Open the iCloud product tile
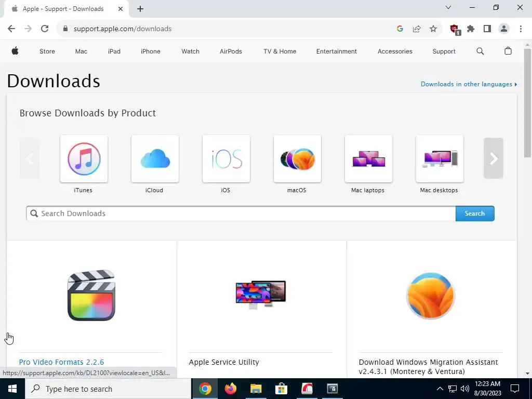The height and width of the screenshot is (399, 532). click(155, 159)
